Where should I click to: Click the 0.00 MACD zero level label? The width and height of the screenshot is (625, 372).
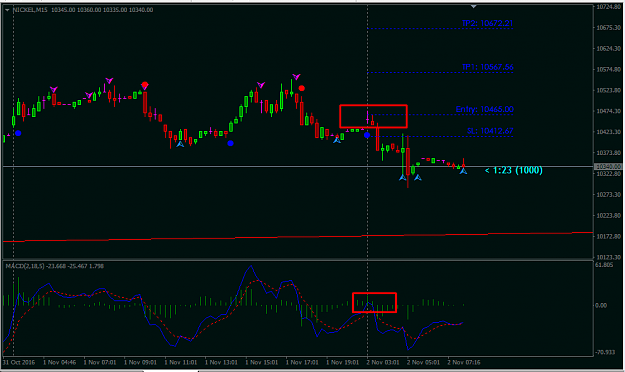(601, 305)
